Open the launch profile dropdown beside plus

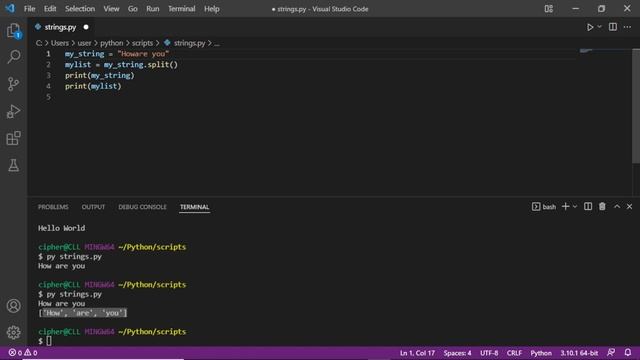[575, 207]
